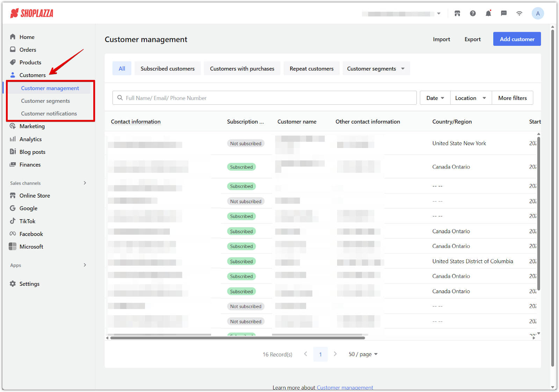
Task: Click the TikTok note icon
Action: (13, 221)
